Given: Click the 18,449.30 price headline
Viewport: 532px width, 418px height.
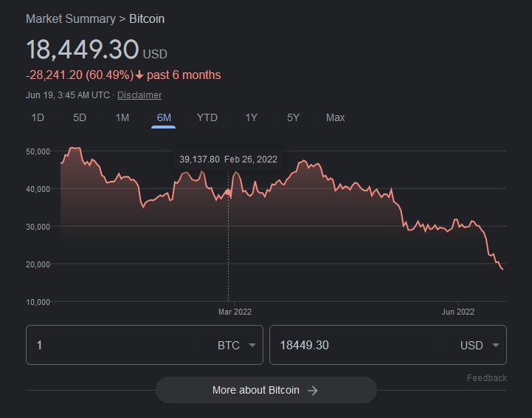Looking at the screenshot, I should (83, 49).
